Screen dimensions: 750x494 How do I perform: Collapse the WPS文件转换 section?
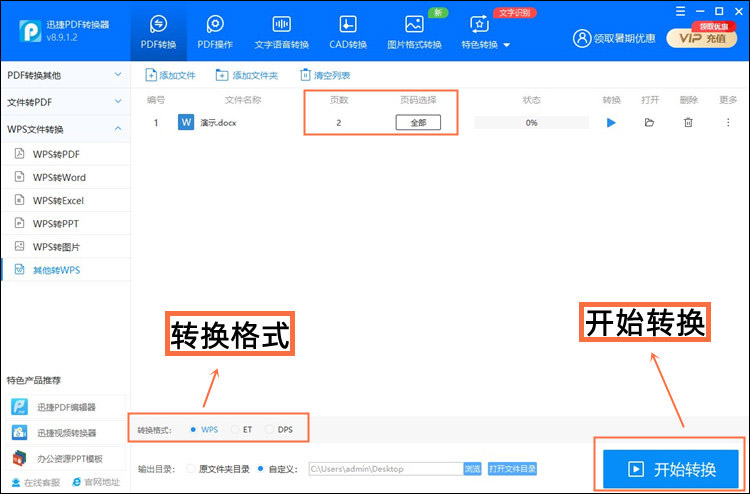click(65, 129)
